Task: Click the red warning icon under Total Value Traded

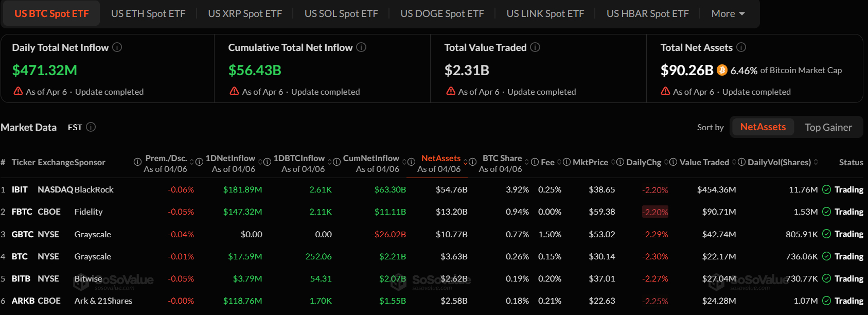Action: click(450, 91)
